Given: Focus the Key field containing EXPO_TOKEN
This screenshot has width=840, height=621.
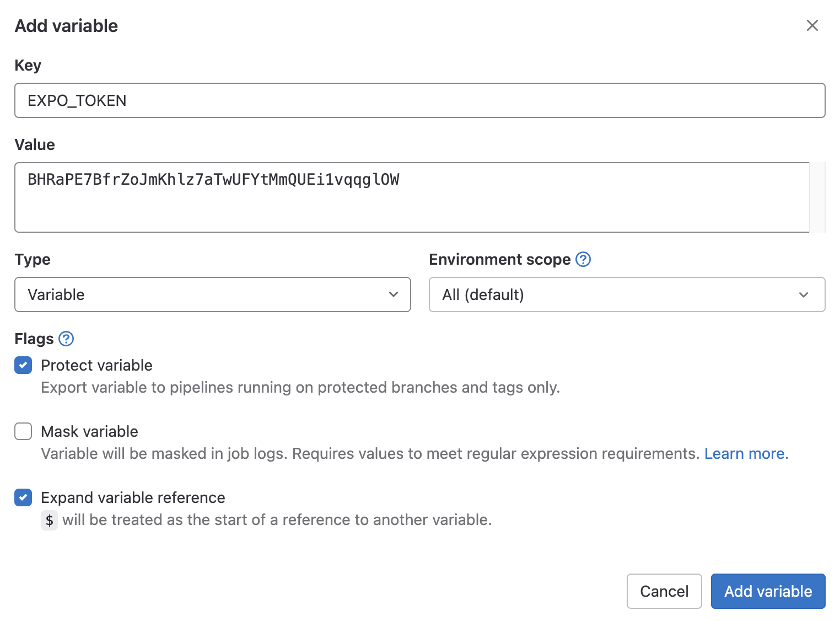Looking at the screenshot, I should pyautogui.click(x=419, y=100).
